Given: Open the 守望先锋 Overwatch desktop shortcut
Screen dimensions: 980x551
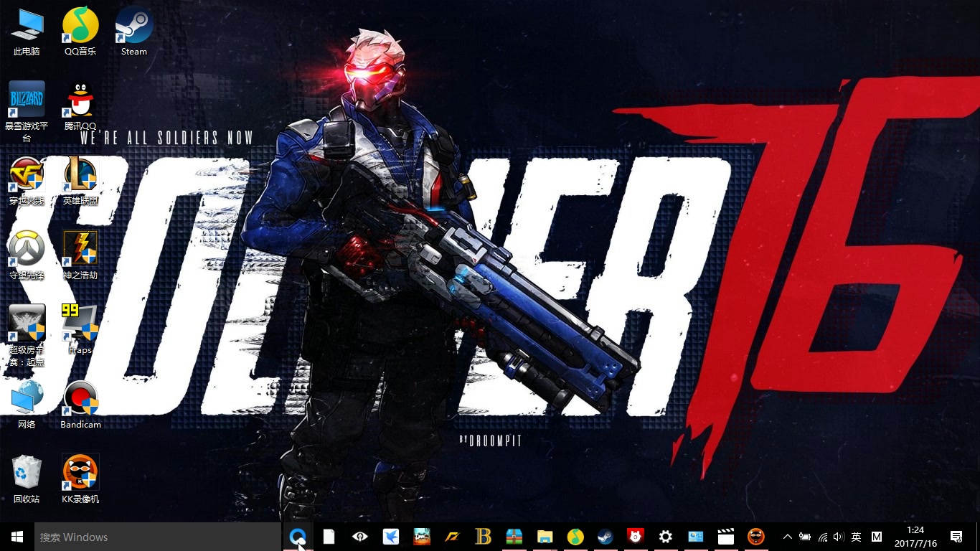Looking at the screenshot, I should click(27, 256).
